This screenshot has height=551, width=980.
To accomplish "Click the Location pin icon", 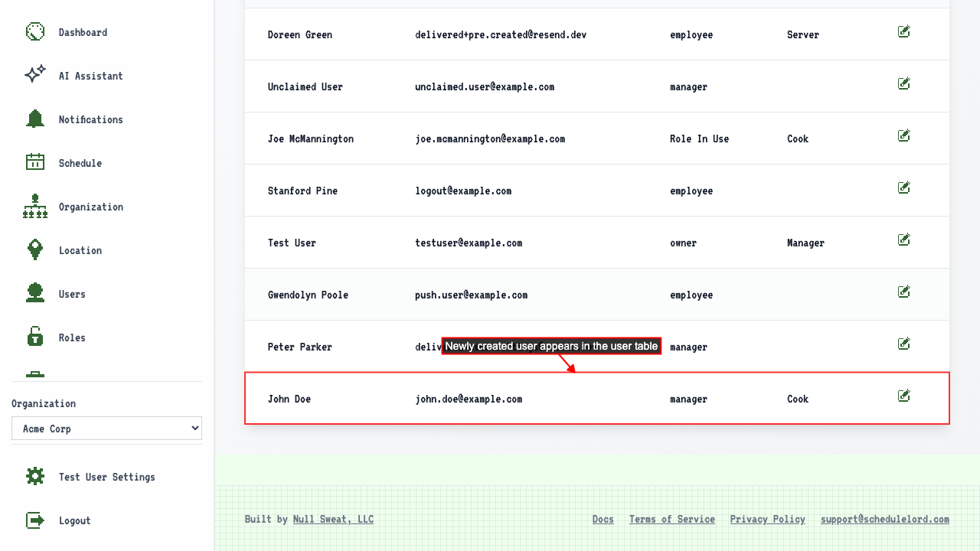I will pyautogui.click(x=35, y=249).
